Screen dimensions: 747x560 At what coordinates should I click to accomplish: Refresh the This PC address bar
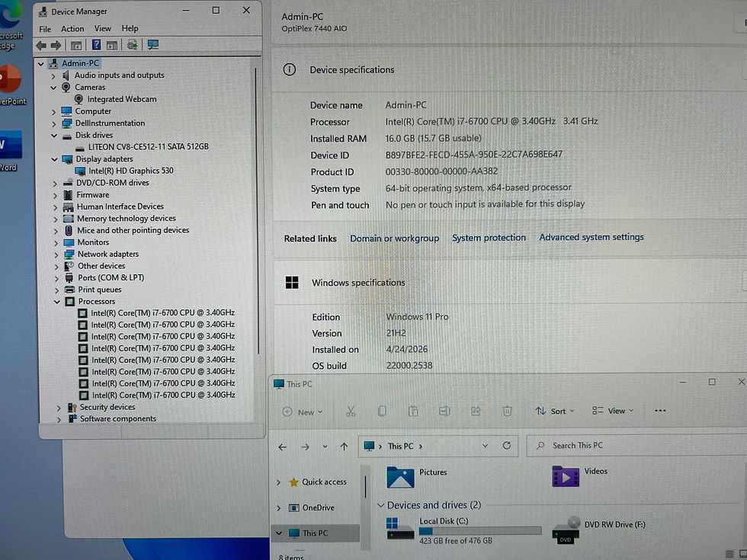507,446
